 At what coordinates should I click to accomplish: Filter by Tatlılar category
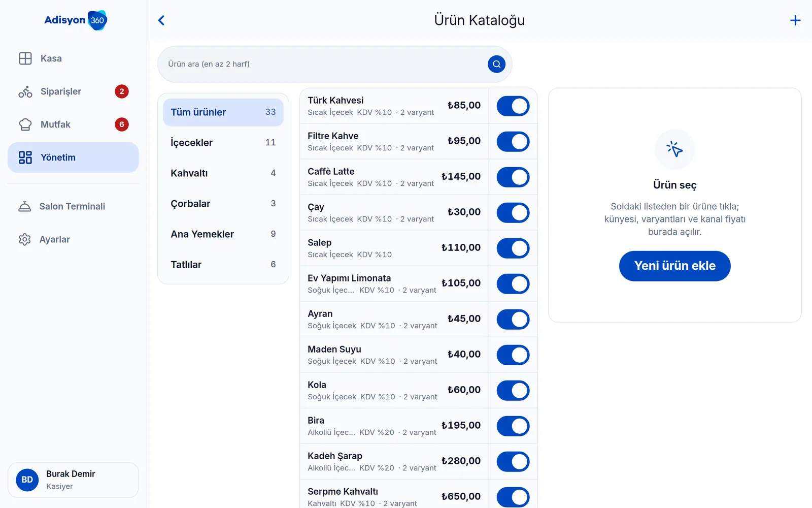click(223, 265)
